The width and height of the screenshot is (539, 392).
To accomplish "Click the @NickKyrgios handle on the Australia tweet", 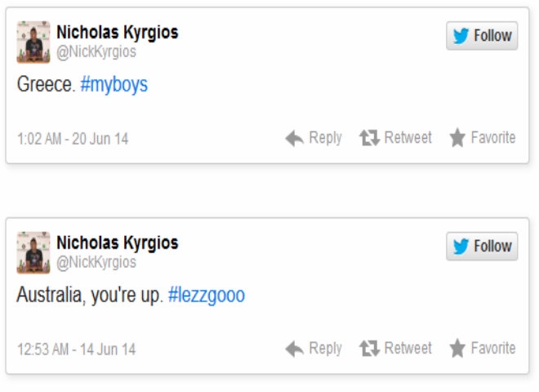I will coord(96,262).
